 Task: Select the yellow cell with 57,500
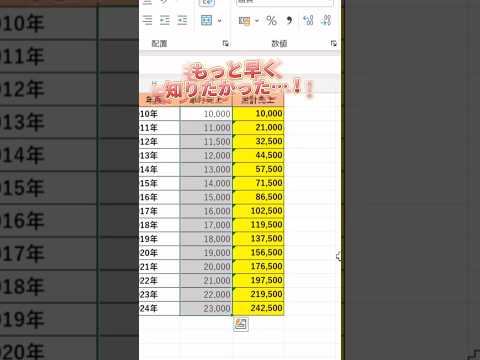258,169
